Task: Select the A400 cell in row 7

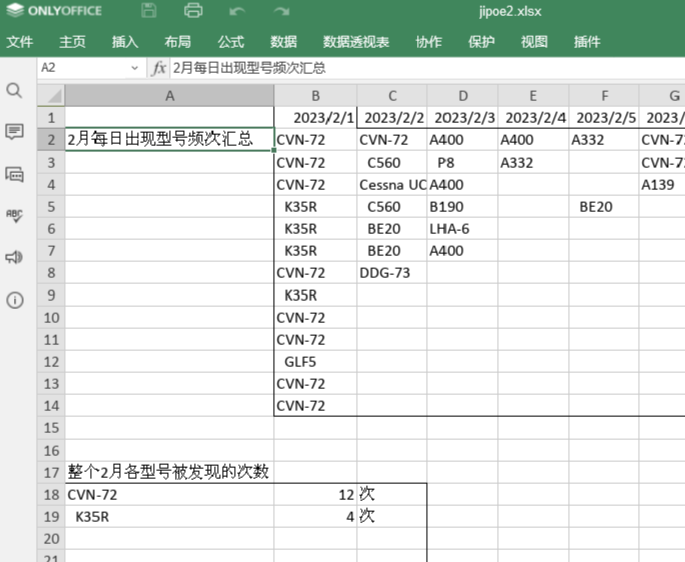Action: 463,251
